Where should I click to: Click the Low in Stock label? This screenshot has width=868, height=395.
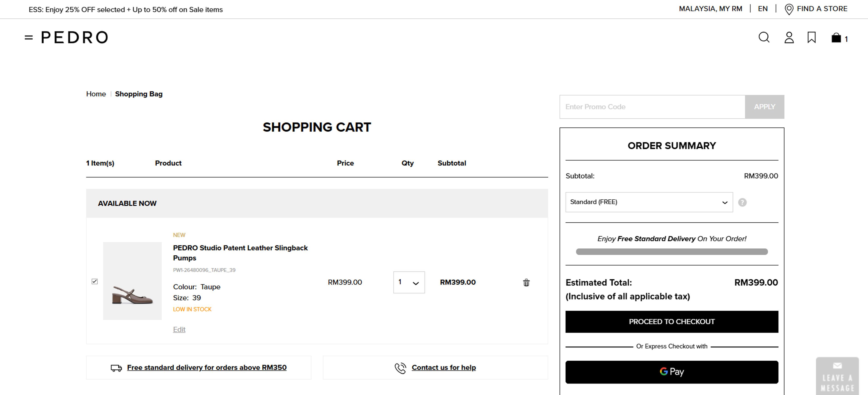pyautogui.click(x=192, y=309)
